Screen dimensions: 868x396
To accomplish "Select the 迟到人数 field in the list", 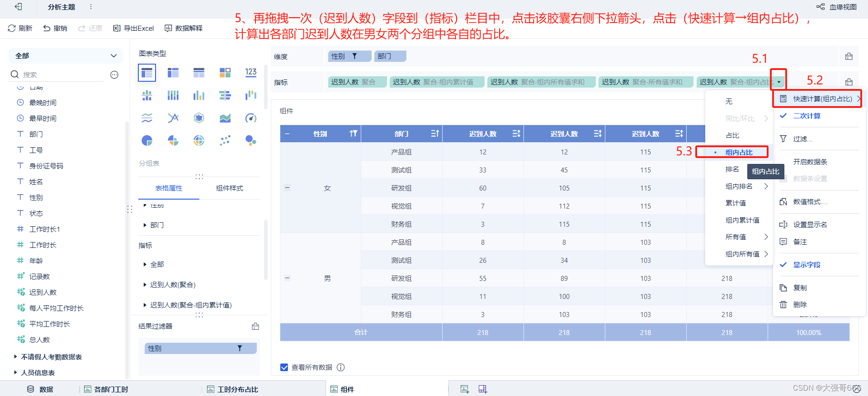I will [43, 292].
